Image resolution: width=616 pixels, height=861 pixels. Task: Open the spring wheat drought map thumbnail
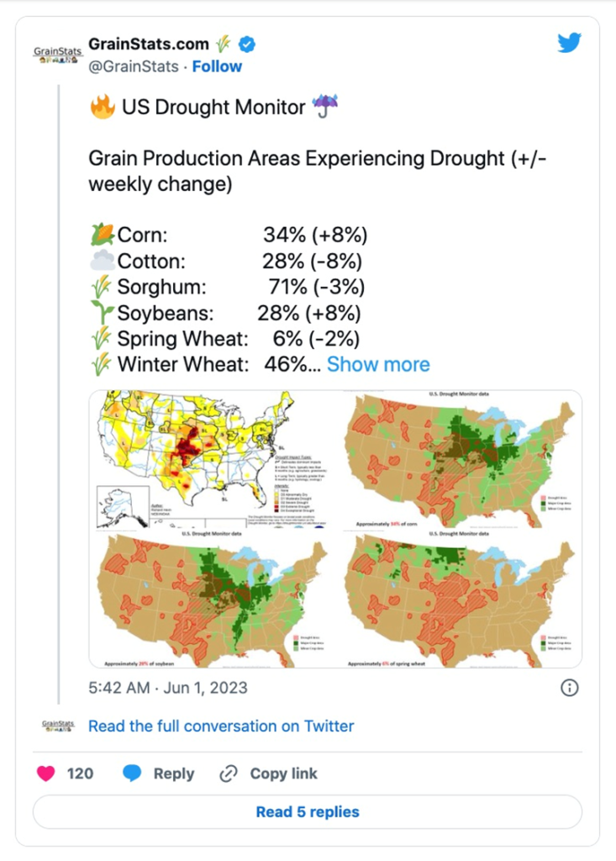[x=461, y=600]
